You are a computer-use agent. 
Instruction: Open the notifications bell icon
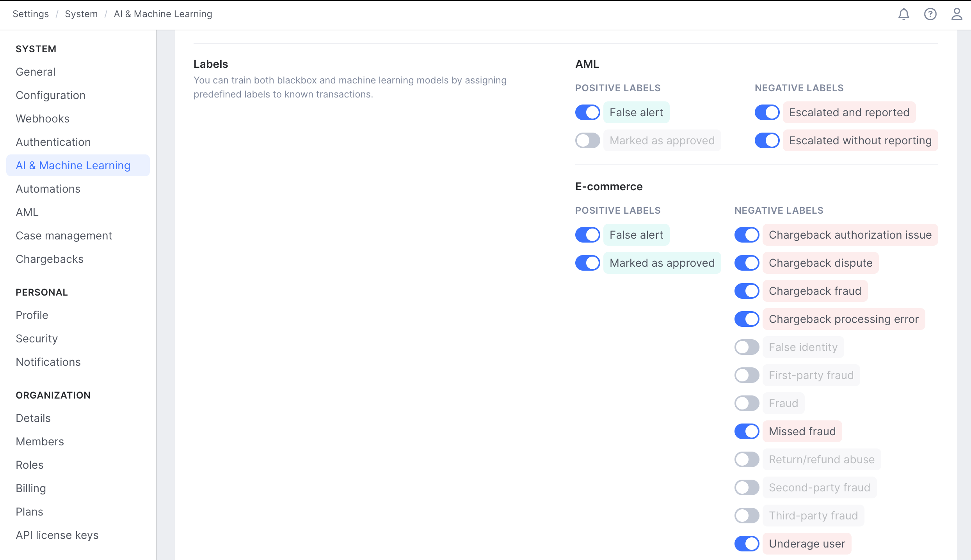(903, 14)
